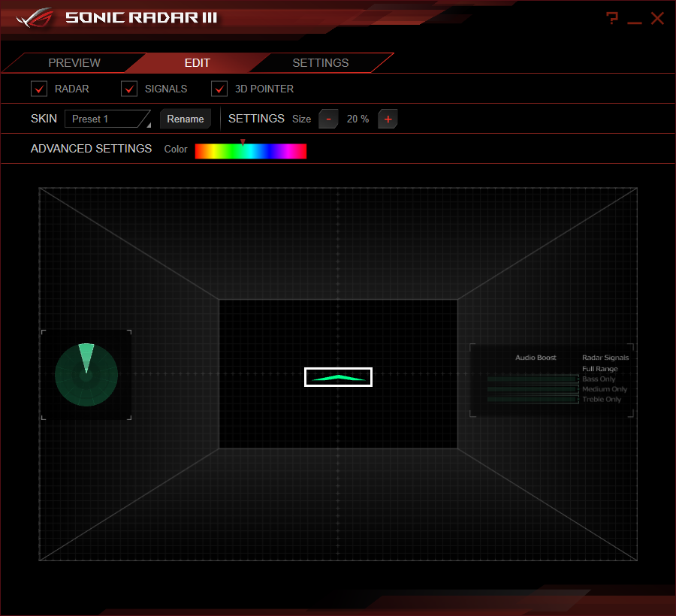Switch to the PREVIEW tab
This screenshot has height=616, width=676.
pyautogui.click(x=74, y=63)
